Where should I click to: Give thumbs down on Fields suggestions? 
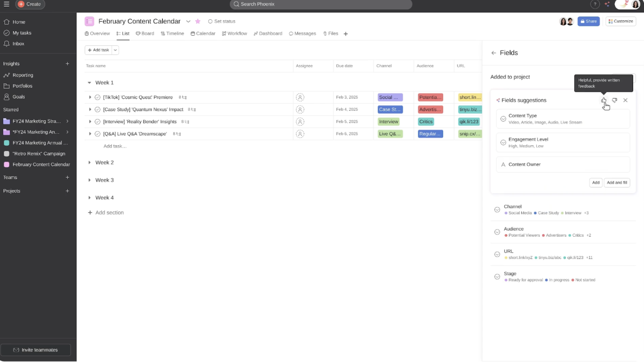(x=614, y=100)
